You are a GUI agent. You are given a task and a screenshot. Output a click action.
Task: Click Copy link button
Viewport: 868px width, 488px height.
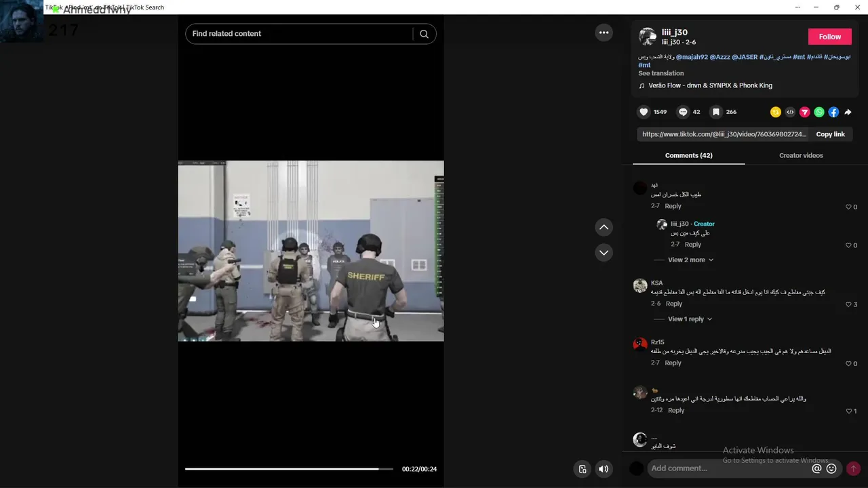[830, 134]
